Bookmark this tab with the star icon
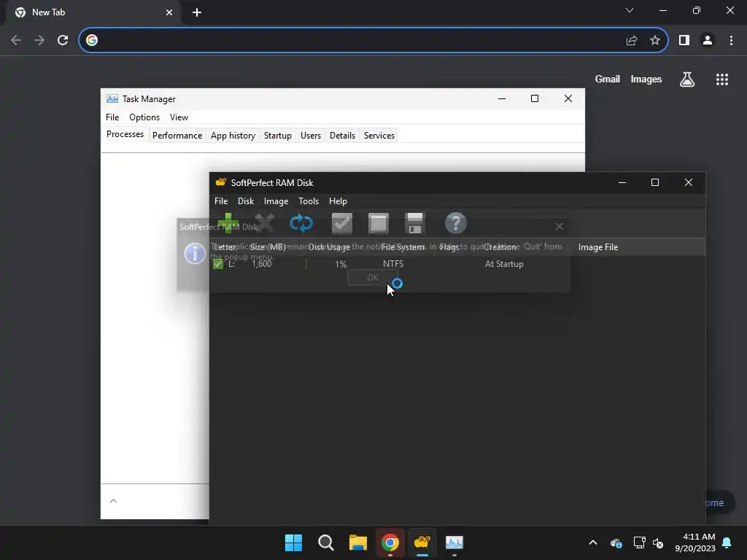 [655, 40]
